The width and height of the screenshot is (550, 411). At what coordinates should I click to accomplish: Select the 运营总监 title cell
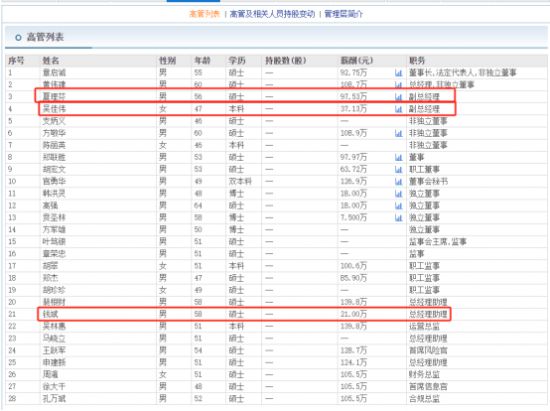[x=424, y=326]
